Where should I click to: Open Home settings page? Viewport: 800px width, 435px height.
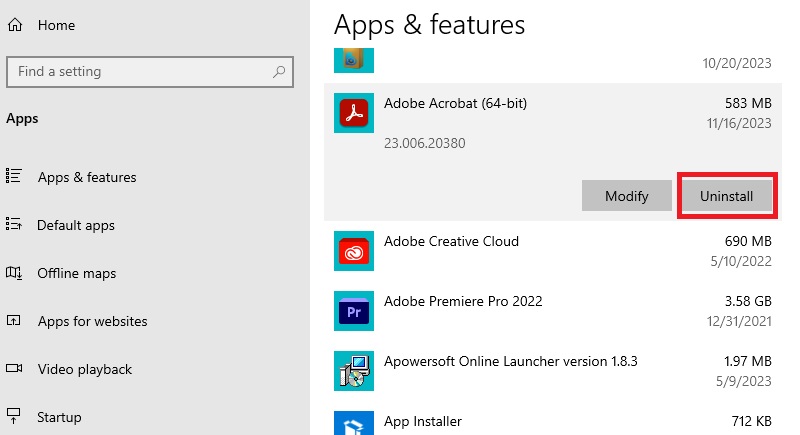point(56,25)
